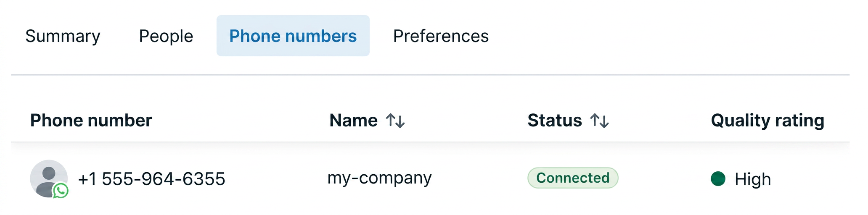
Task: Open the +1 555-964-6355 phone number
Action: point(152,179)
